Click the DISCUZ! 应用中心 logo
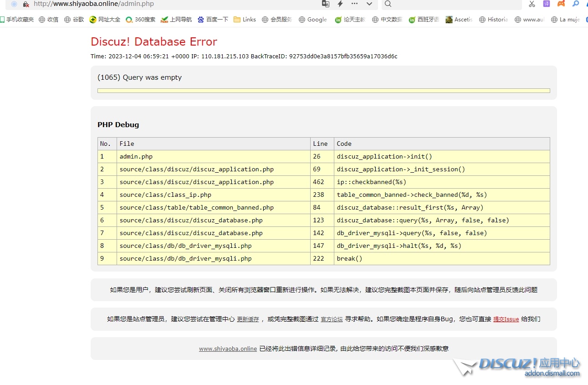 (517, 367)
